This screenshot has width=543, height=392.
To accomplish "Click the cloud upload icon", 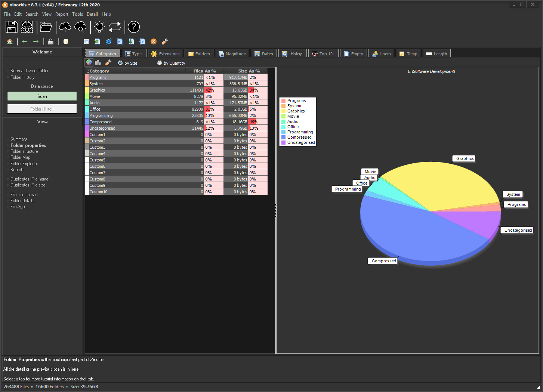I will tap(65, 27).
